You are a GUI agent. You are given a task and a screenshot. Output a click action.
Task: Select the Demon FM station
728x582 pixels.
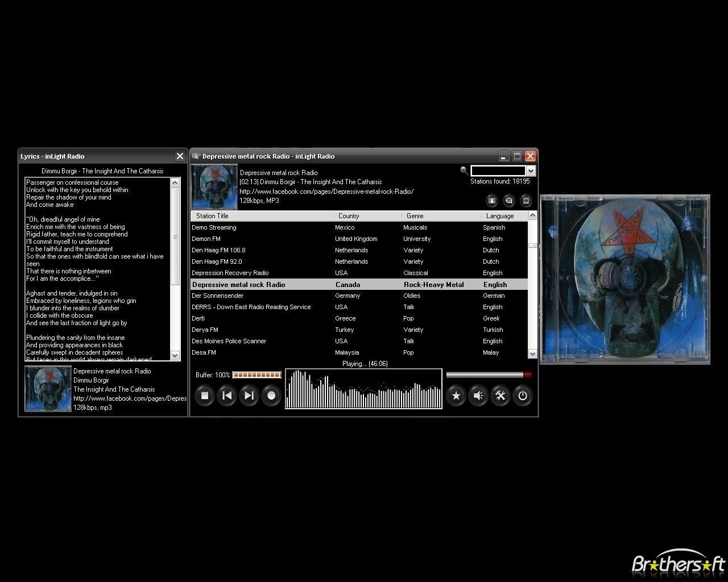point(359,239)
